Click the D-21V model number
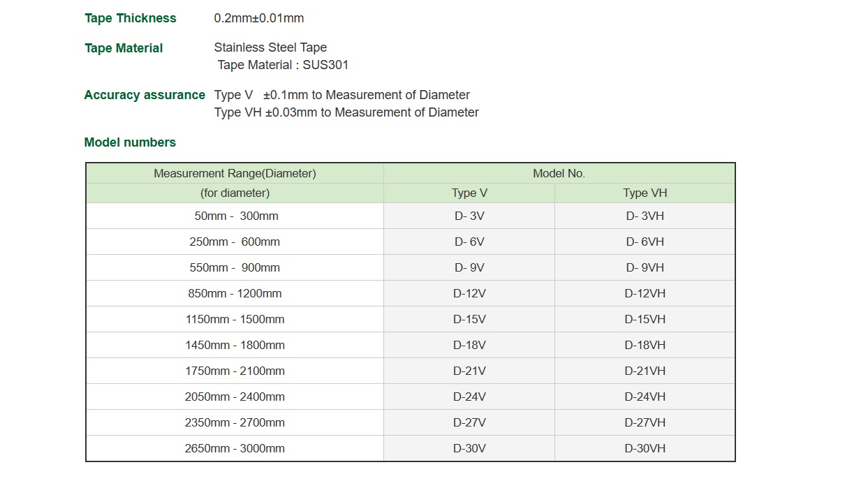Screen dimensions: 868x481 pyautogui.click(x=469, y=371)
